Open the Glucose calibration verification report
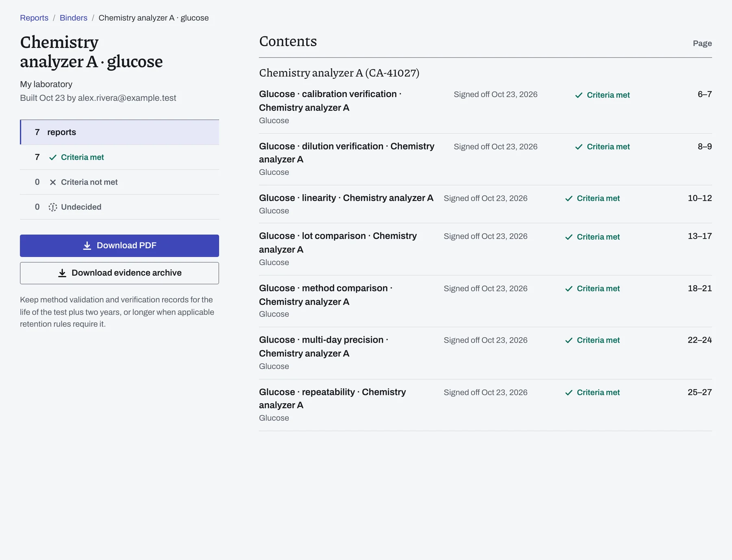Viewport: 732px width, 560px height. pyautogui.click(x=330, y=101)
